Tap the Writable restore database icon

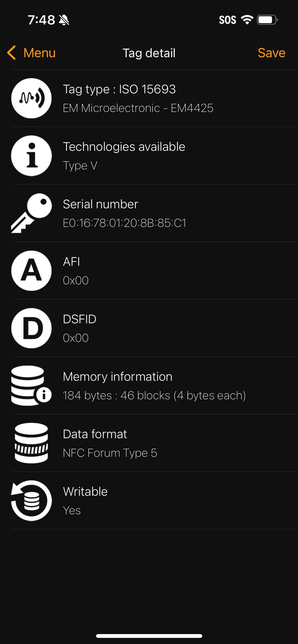pyautogui.click(x=31, y=501)
